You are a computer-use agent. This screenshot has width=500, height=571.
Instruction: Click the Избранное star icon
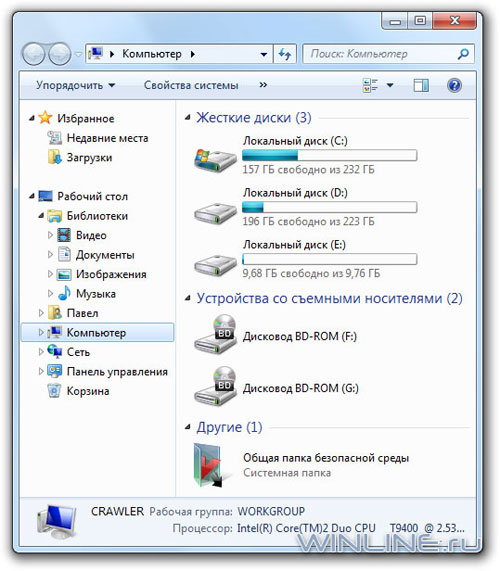(46, 117)
